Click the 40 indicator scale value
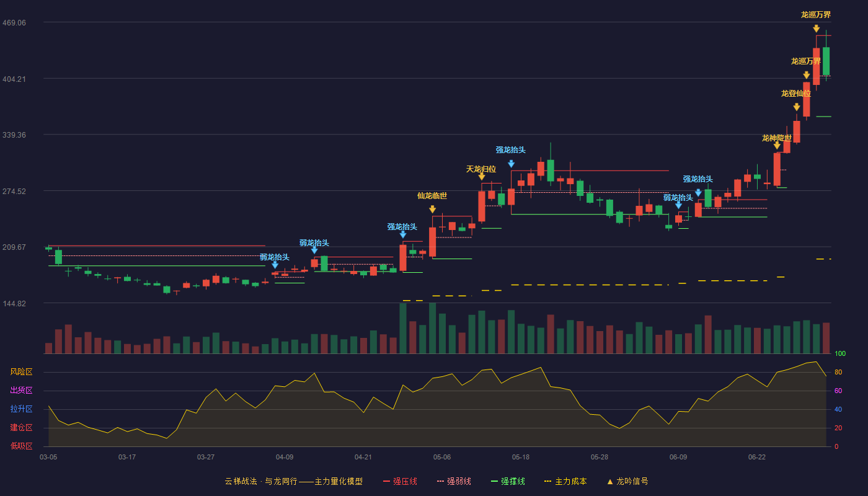The image size is (868, 496). (838, 410)
